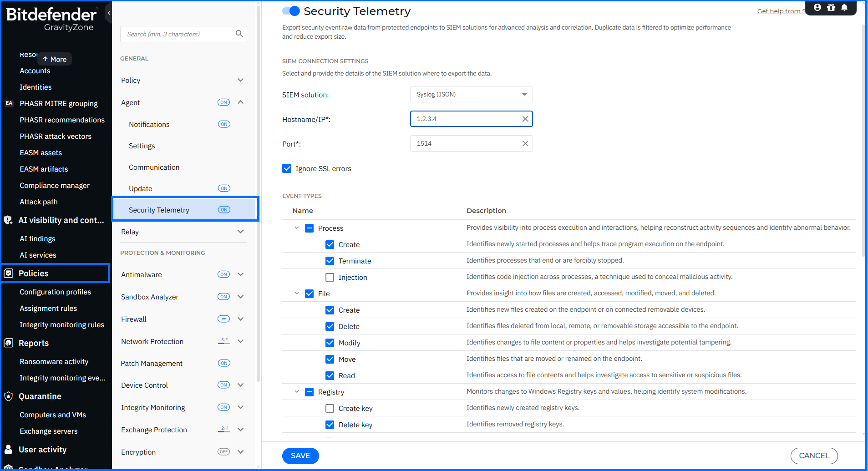
Task: Clear the Port field with X
Action: pos(525,143)
